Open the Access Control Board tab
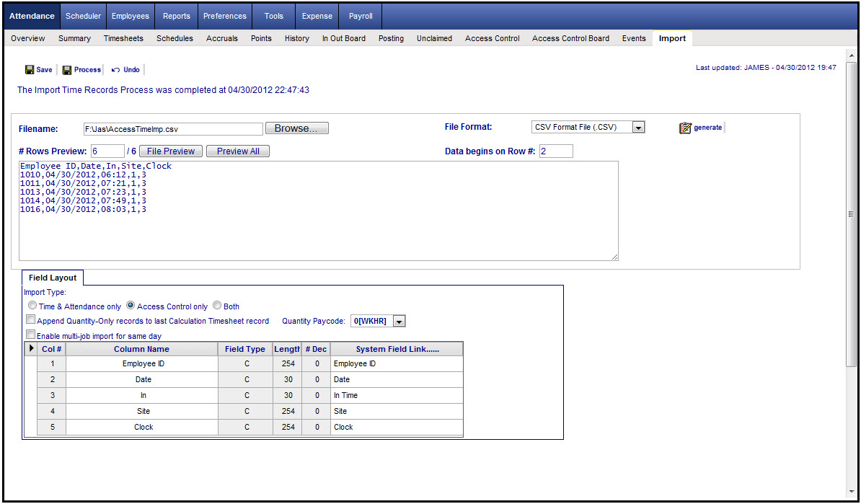 pos(570,38)
